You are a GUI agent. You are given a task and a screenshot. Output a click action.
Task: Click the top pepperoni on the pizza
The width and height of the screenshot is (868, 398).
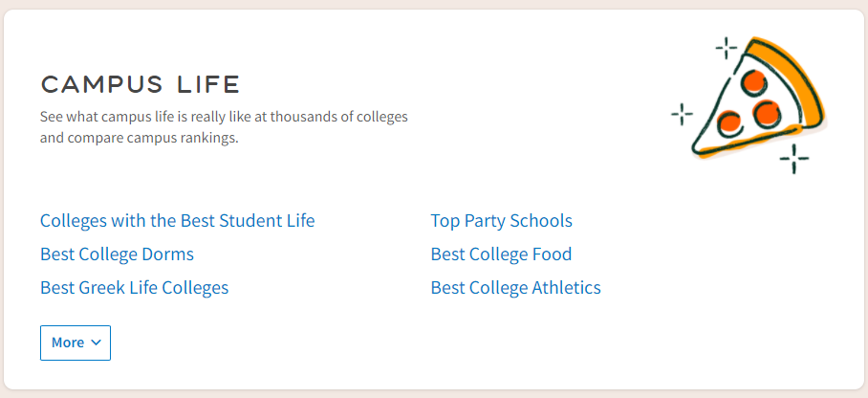[x=751, y=80]
